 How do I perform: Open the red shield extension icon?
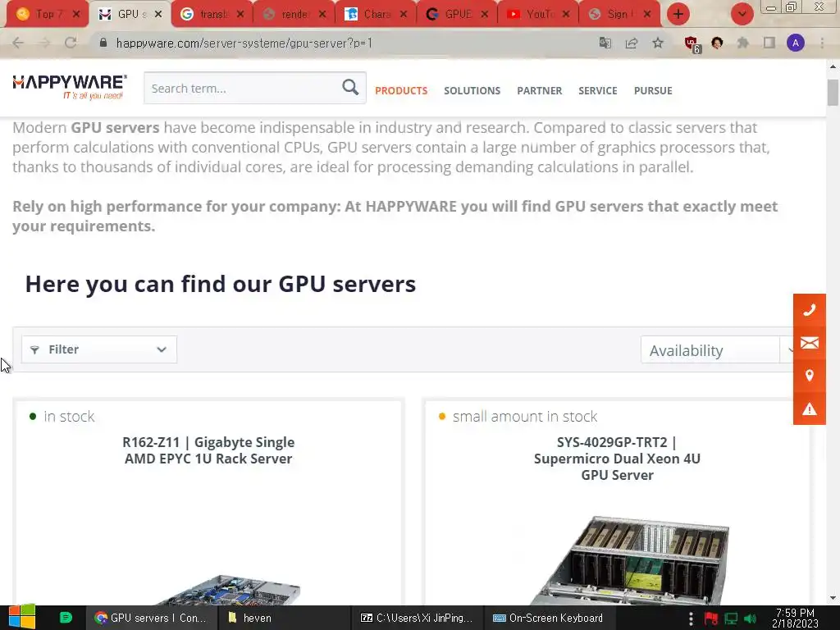[692, 44]
